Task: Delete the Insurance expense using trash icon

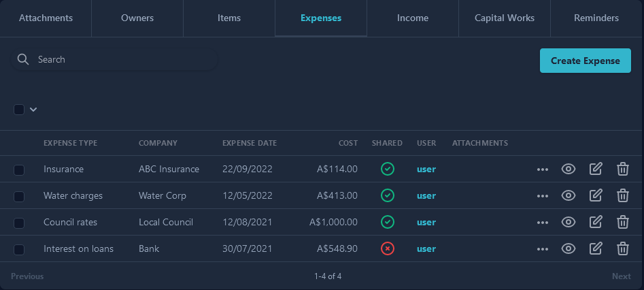Action: pos(622,170)
